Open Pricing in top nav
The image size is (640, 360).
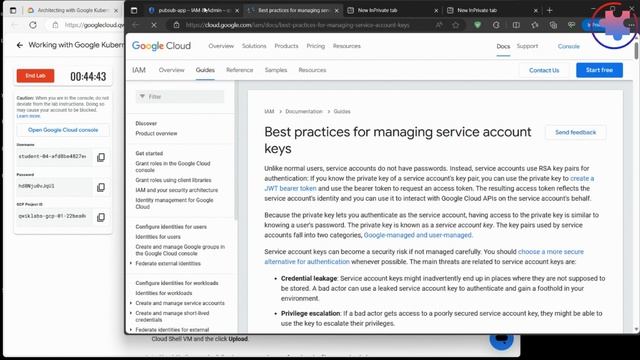coord(316,46)
